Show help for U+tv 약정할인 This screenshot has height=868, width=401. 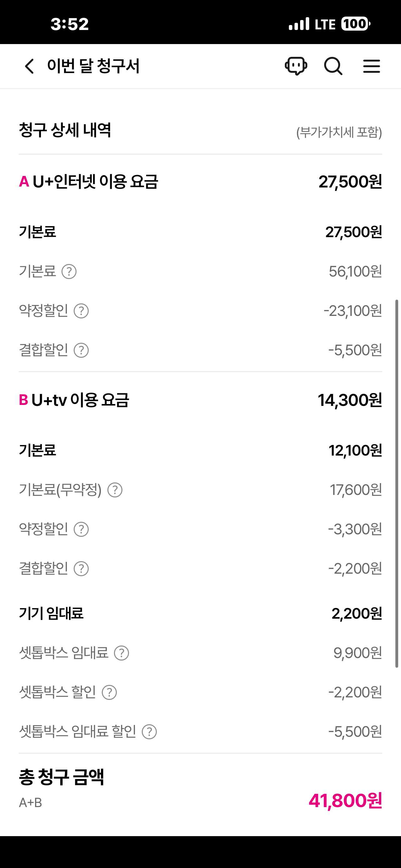(81, 529)
